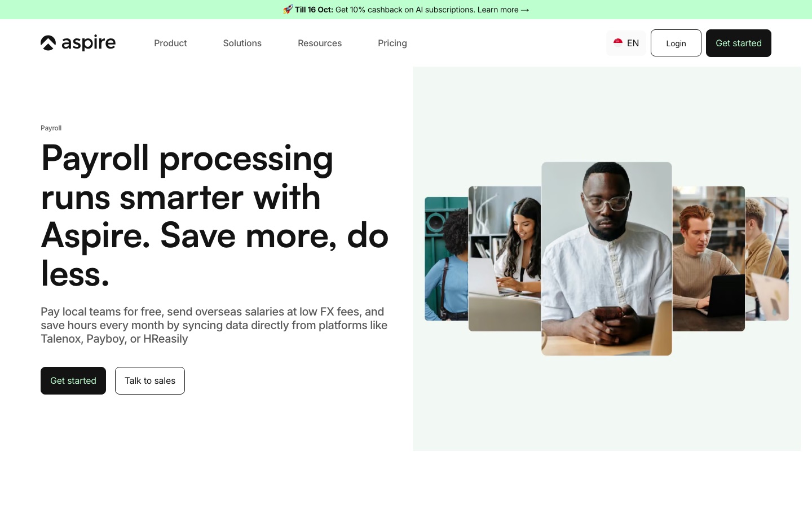Open the Solutions menu
The height and width of the screenshot is (508, 812).
pyautogui.click(x=242, y=43)
